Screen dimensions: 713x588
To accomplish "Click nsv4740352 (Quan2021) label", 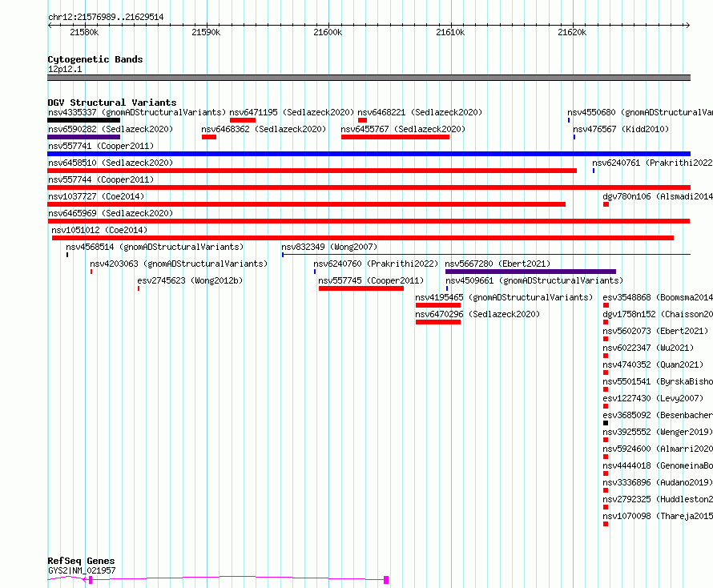I will pyautogui.click(x=653, y=364).
